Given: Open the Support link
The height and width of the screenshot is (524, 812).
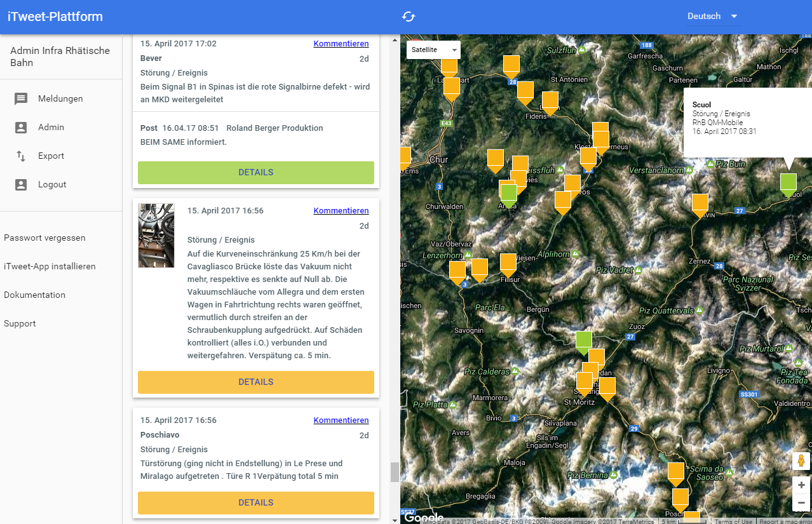Looking at the screenshot, I should tap(20, 323).
